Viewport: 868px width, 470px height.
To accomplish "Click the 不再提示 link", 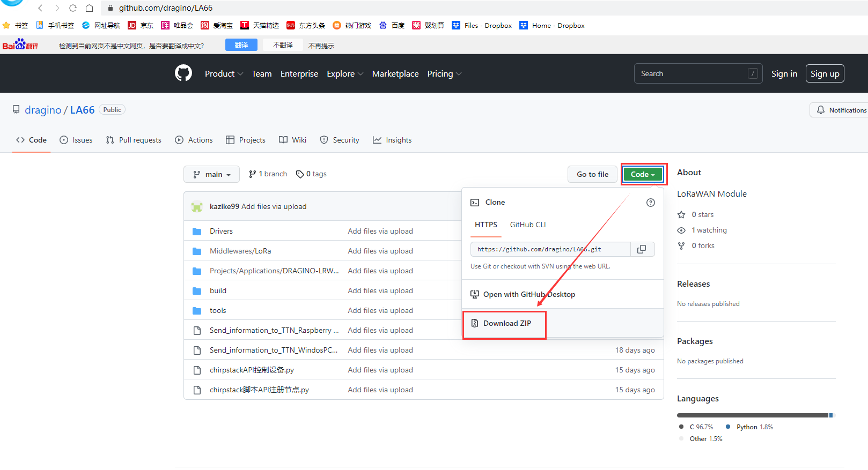I will (x=321, y=46).
